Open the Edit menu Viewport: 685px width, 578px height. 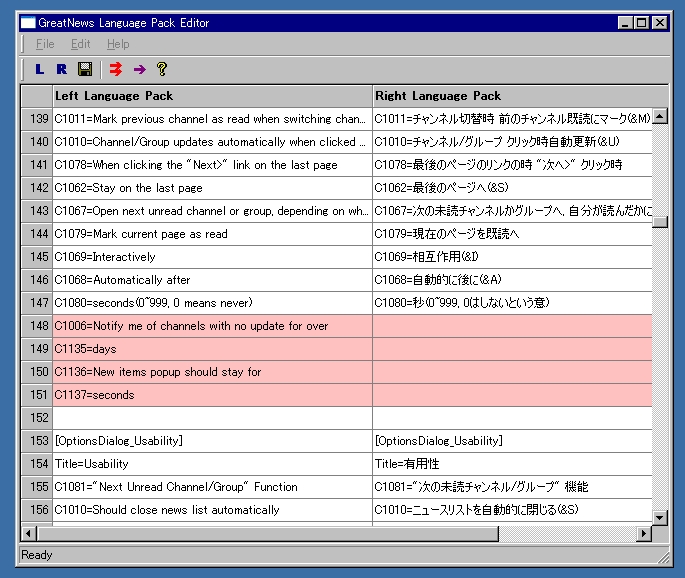(x=80, y=44)
